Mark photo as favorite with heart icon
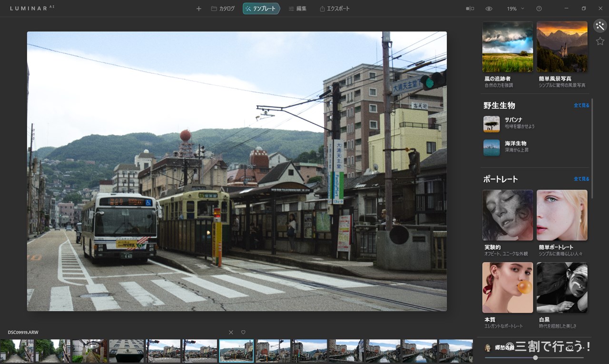The height and width of the screenshot is (364, 609). pyautogui.click(x=243, y=332)
